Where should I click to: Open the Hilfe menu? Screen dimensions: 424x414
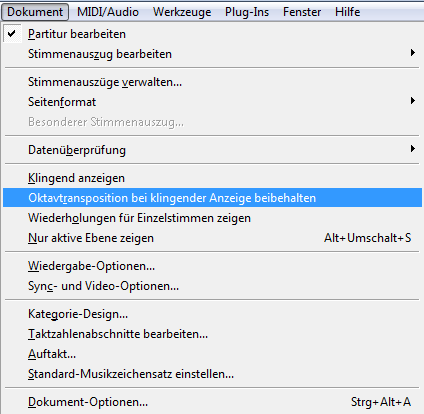pos(347,12)
